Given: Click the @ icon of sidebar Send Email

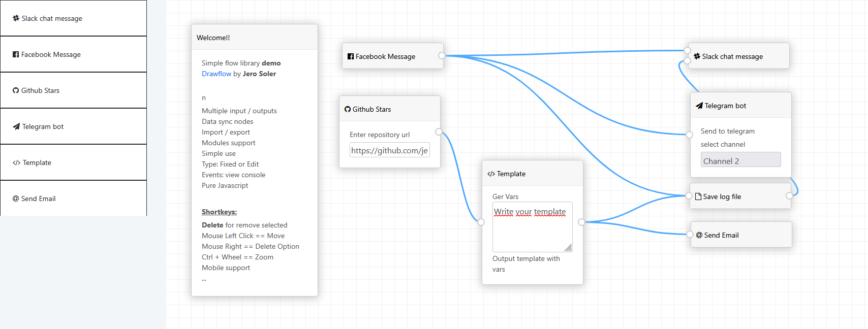Looking at the screenshot, I should [x=16, y=199].
